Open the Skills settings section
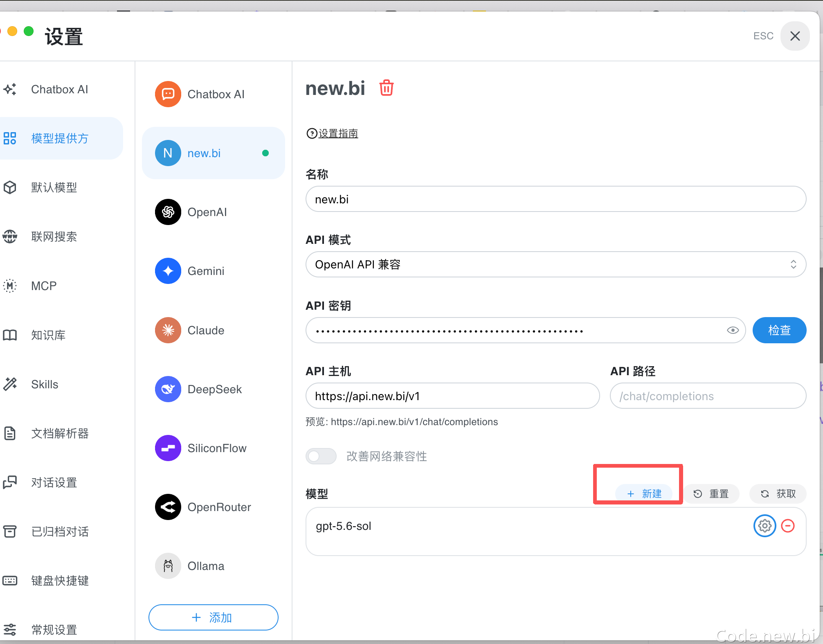 click(61, 384)
